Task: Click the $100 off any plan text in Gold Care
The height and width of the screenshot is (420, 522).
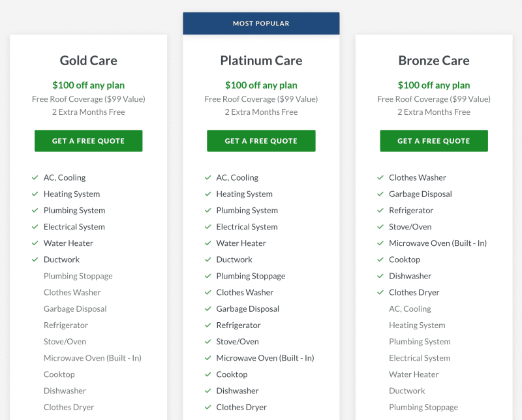Action: pyautogui.click(x=89, y=85)
